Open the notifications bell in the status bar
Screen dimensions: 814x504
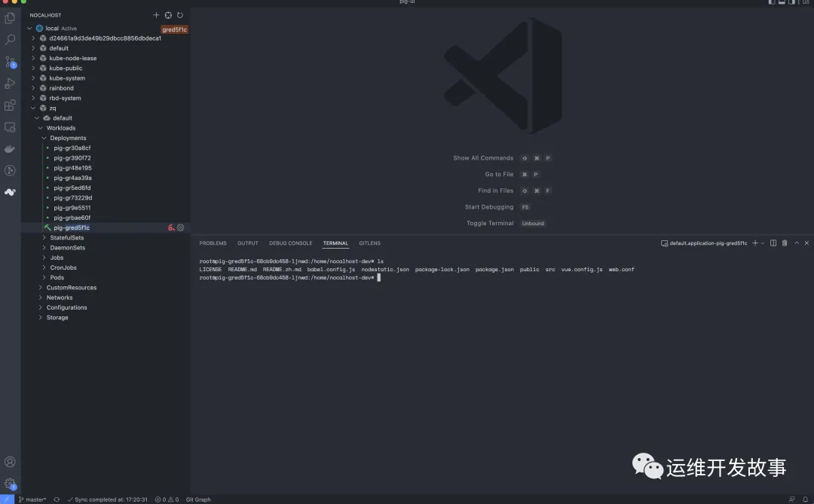pos(805,499)
